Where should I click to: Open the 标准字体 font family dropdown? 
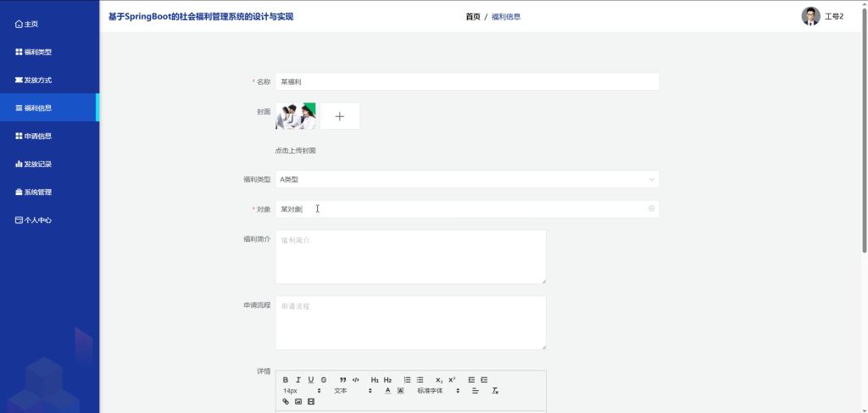[x=439, y=390]
